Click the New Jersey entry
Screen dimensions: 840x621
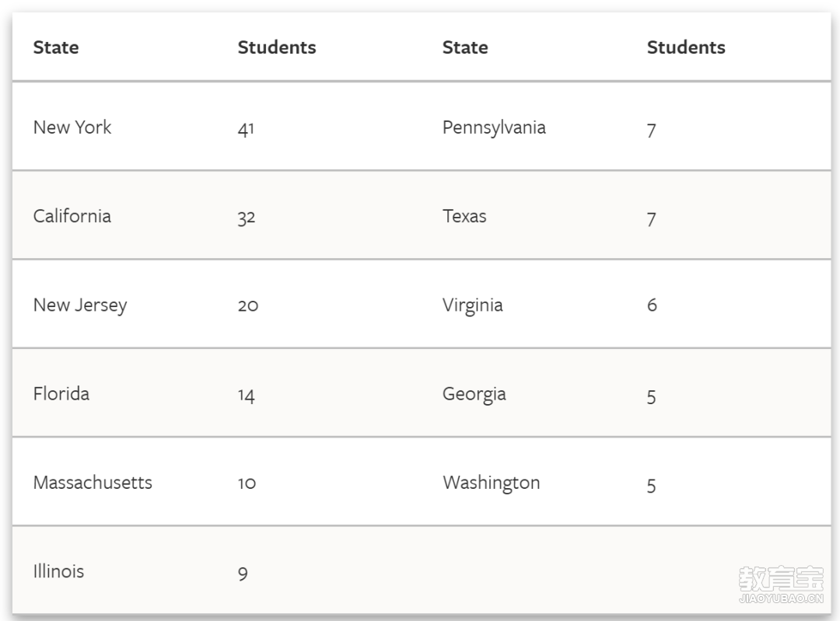tap(80, 305)
